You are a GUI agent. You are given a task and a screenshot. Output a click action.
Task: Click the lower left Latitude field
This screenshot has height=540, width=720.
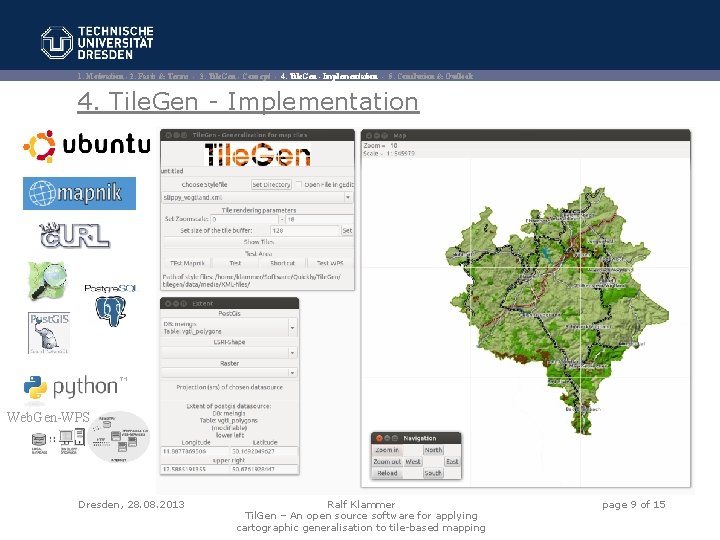point(264,451)
